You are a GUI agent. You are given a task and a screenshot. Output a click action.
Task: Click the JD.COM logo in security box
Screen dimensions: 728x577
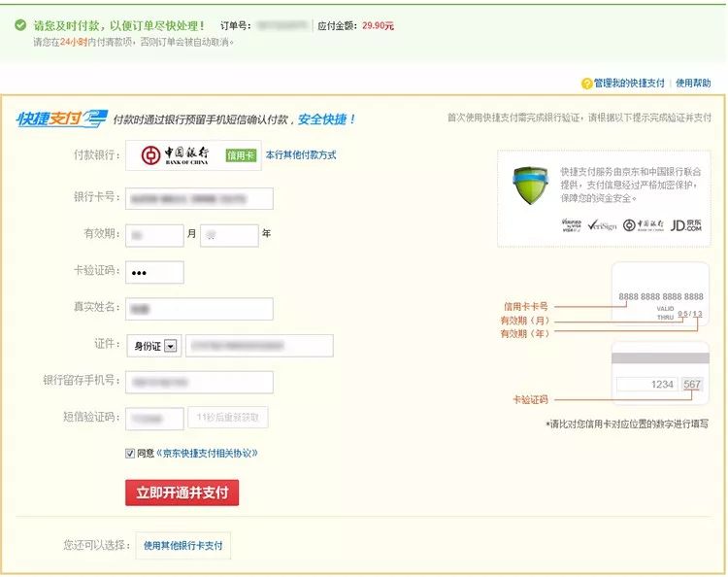coord(685,225)
